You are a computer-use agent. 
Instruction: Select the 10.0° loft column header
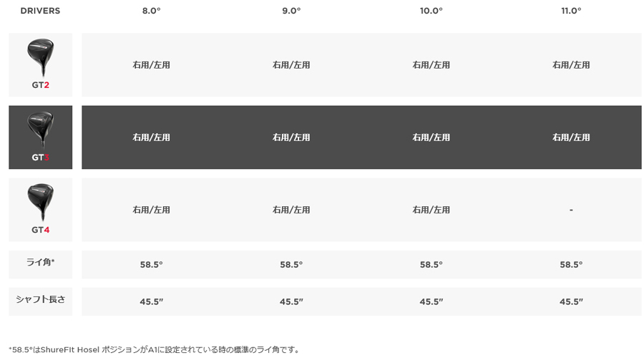point(431,11)
